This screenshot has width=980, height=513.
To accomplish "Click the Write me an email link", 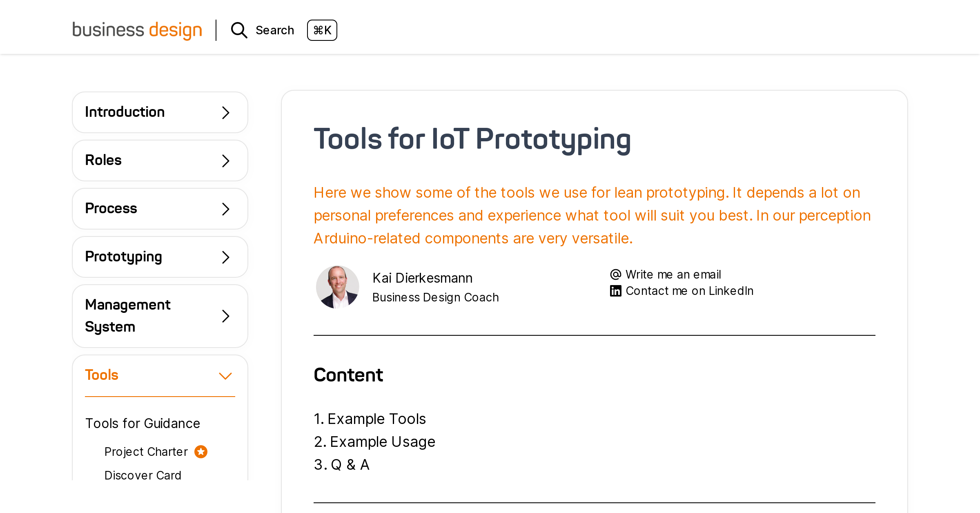I will (673, 274).
